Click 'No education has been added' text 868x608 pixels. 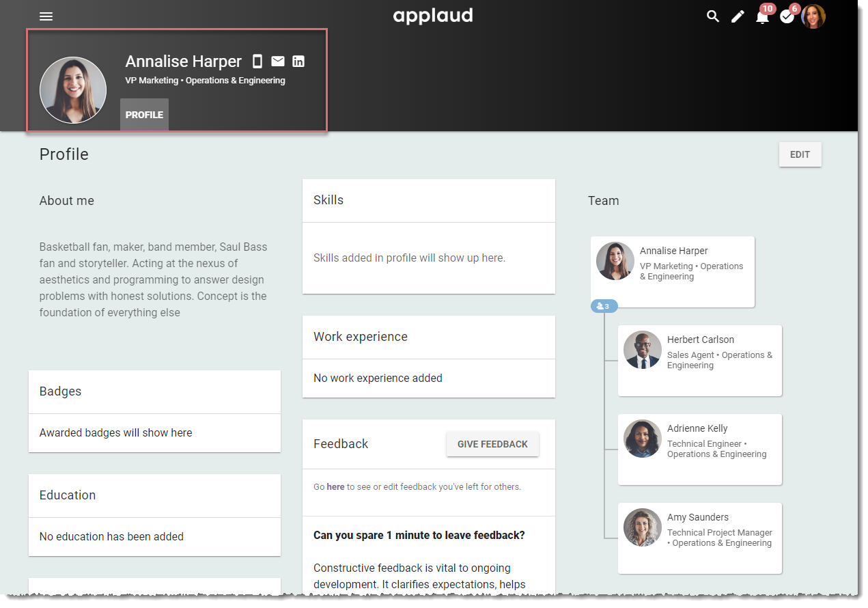click(x=111, y=537)
